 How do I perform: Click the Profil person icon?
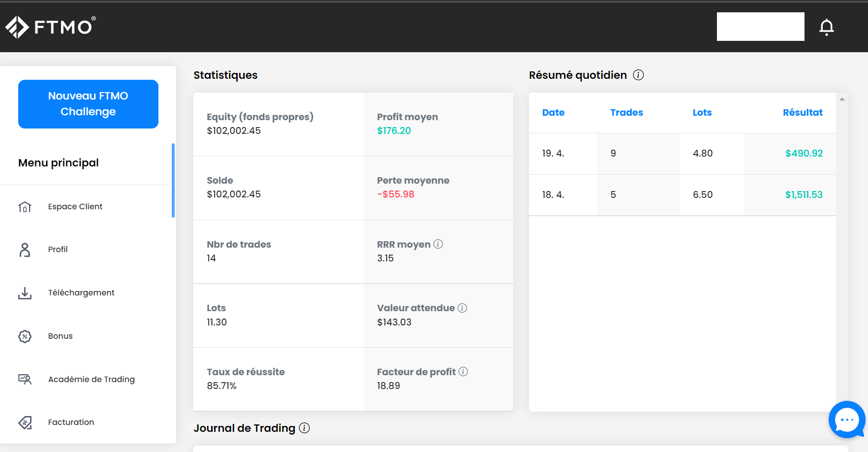[x=25, y=250]
